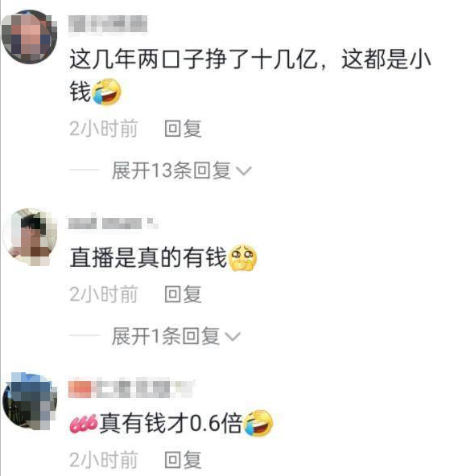Select the comment text 直播是真的有钱
This screenshot has height=476, width=462.
[x=149, y=257]
